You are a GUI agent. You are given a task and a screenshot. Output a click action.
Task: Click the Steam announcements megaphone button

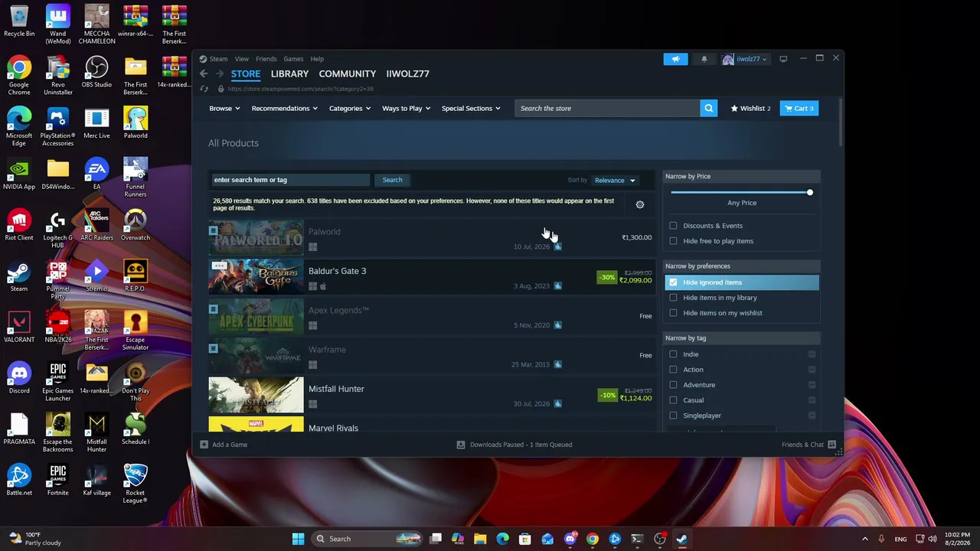675,59
